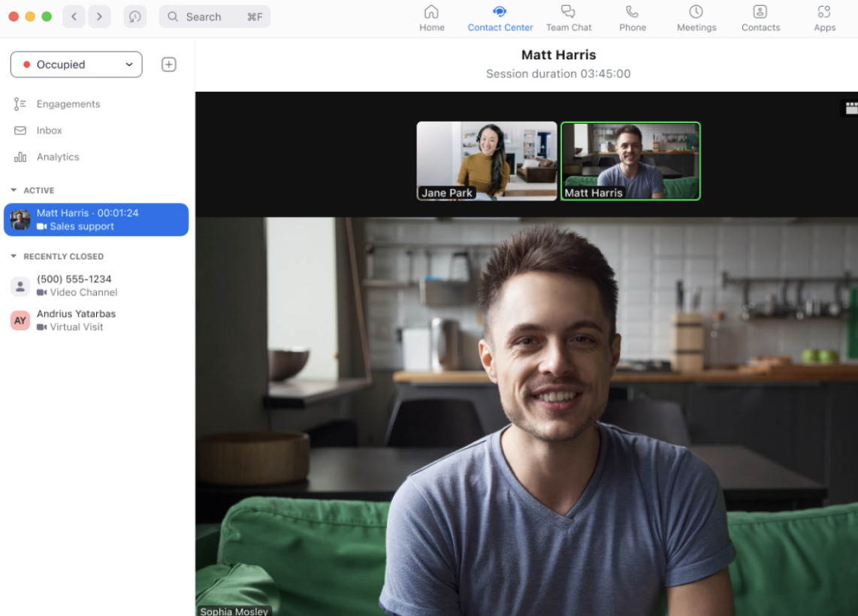Go forward with right arrow
This screenshot has width=858, height=616.
99,17
